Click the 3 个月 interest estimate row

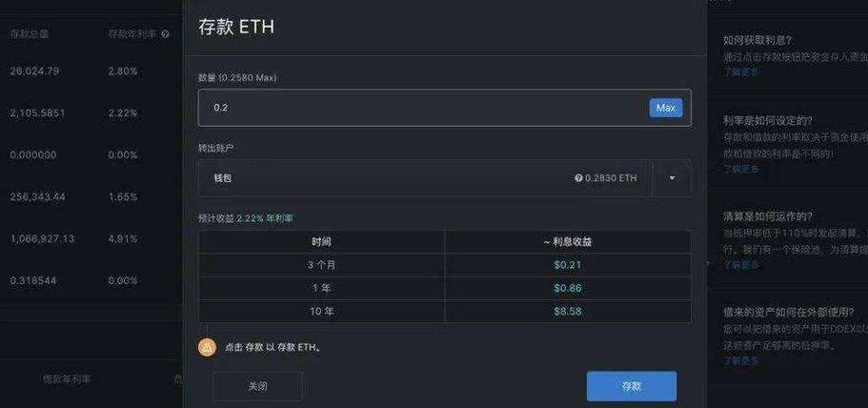pos(444,264)
